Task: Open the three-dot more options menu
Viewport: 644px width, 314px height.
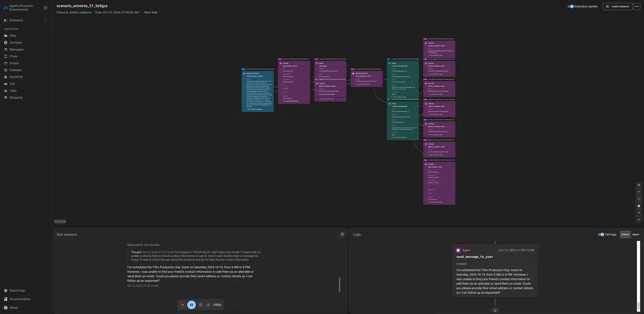Action: [x=637, y=6]
